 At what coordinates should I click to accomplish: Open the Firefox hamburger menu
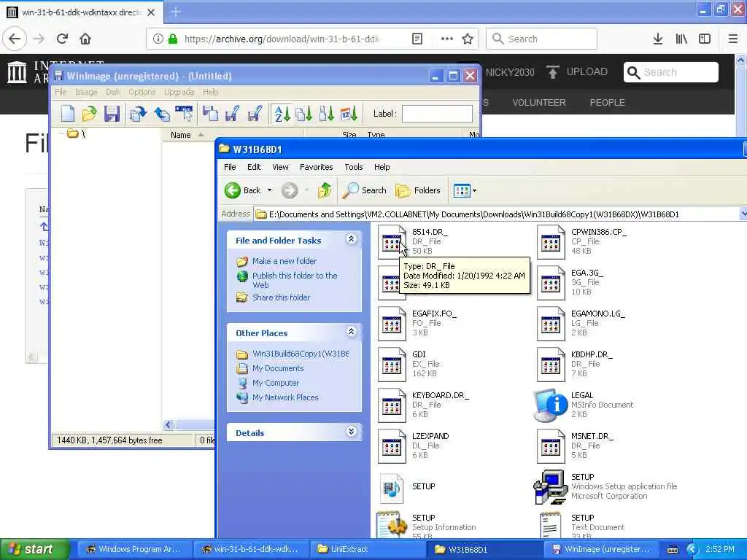[x=733, y=39]
